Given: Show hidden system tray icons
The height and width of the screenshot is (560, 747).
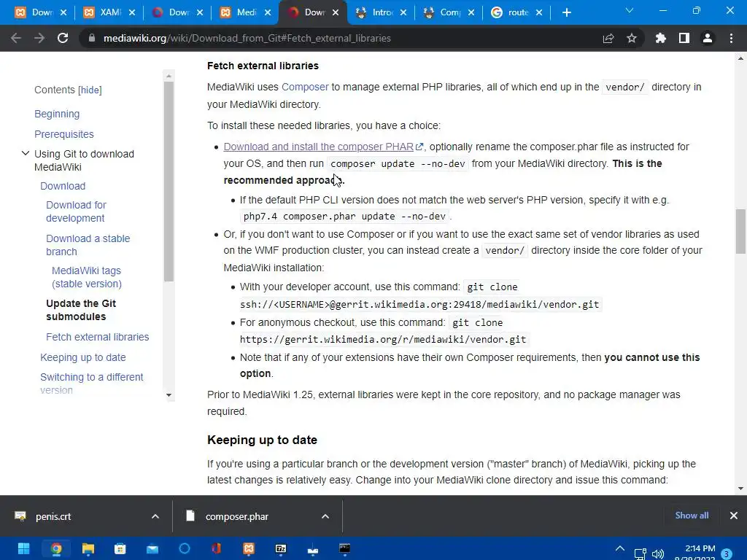Looking at the screenshot, I should 620,548.
